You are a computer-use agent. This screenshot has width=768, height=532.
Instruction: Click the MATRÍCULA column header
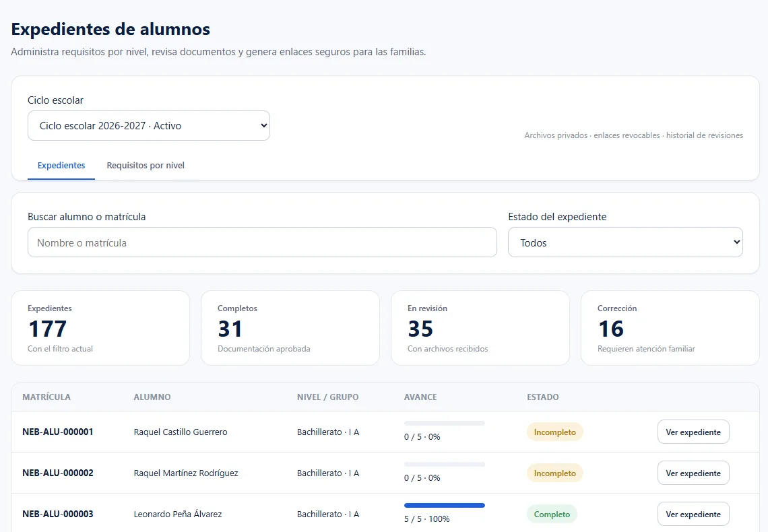(46, 397)
